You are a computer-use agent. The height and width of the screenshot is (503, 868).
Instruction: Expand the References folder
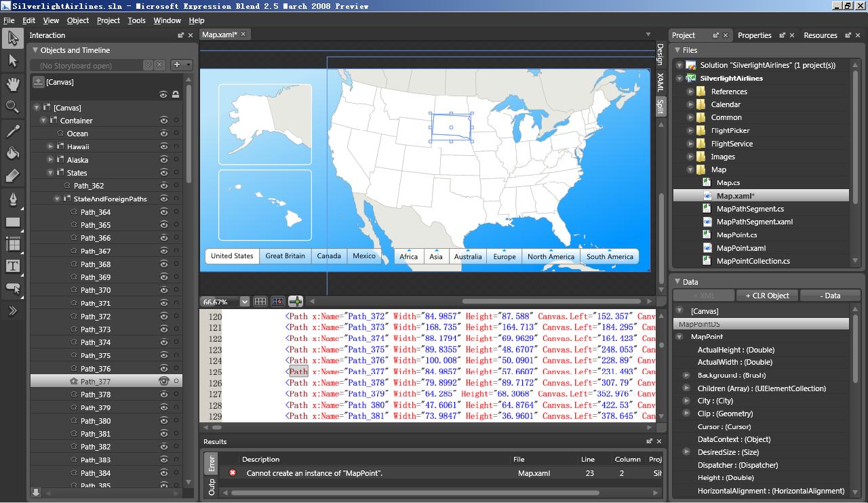pos(690,92)
